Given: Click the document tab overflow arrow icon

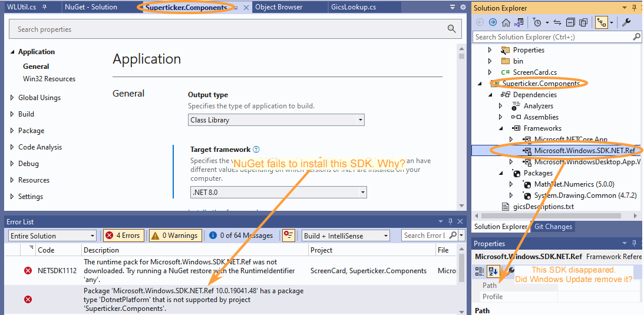Looking at the screenshot, I should point(453,7).
